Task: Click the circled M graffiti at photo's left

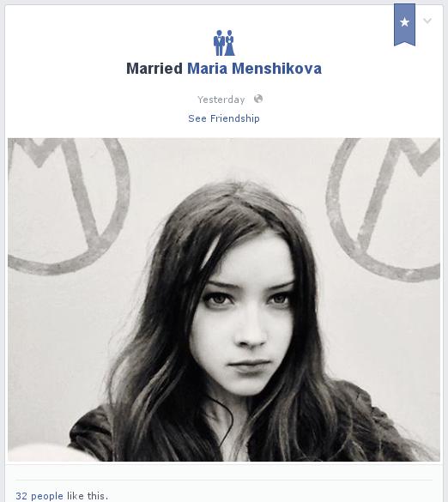Action: [x=69, y=205]
